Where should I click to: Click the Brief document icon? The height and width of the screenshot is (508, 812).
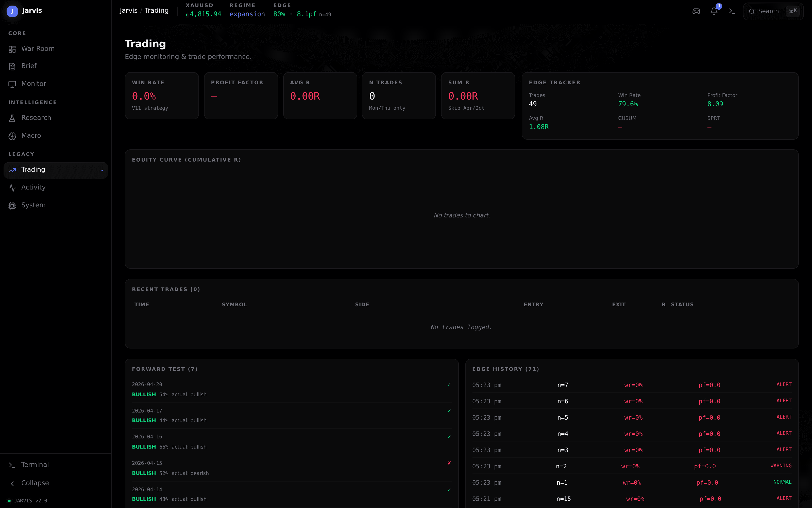tap(12, 67)
